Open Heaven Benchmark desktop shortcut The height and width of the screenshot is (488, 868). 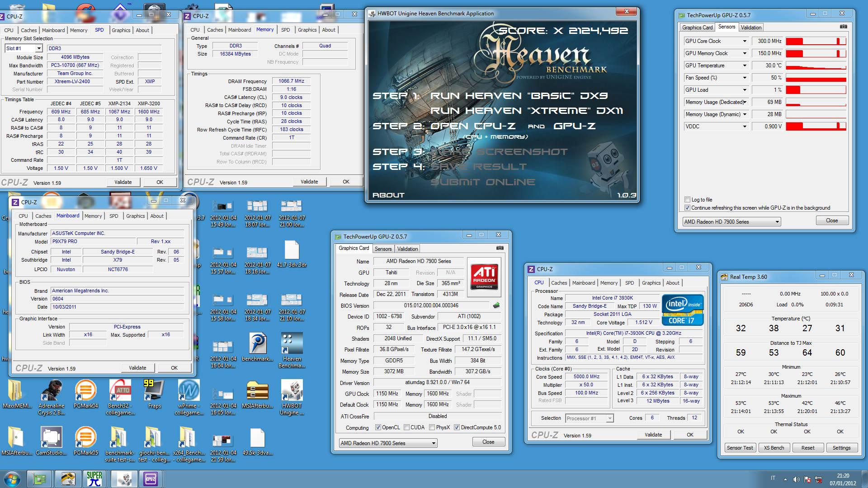coord(292,350)
